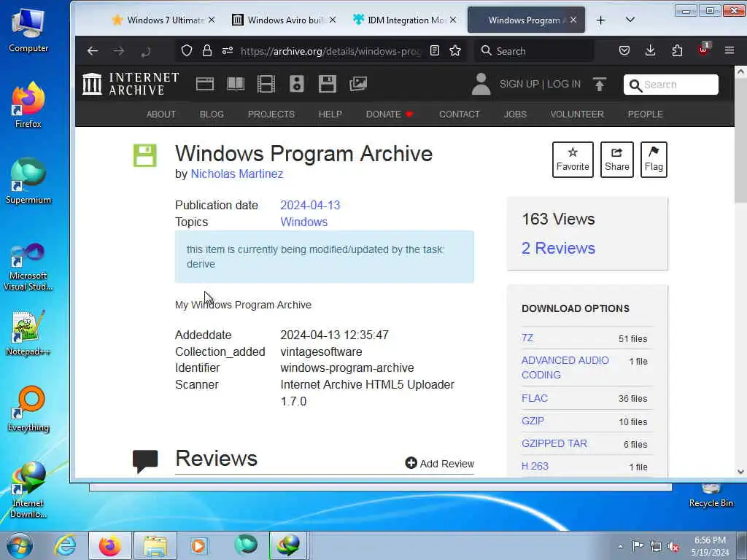Screen dimensions: 747x560
Task: Expand FLAC download option
Action: (535, 398)
